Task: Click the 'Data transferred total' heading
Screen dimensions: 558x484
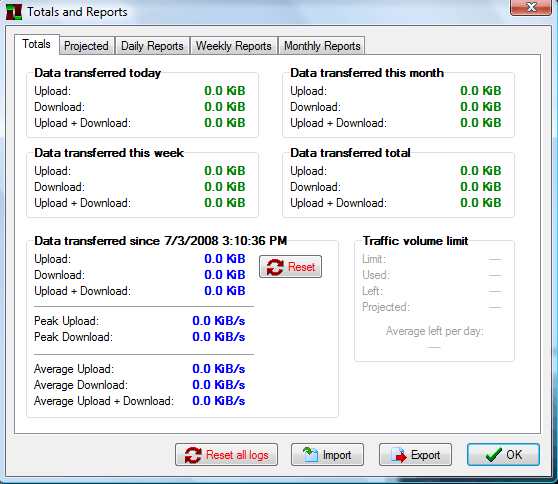Action: click(350, 153)
